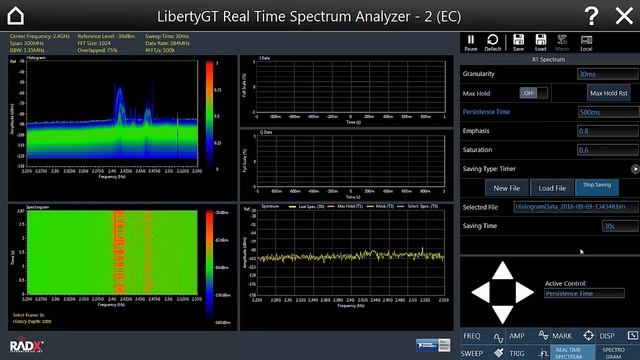Select REAL TIME SPECTRUM mode
Screen dimensions: 640x360
pyautogui.click(x=573, y=353)
